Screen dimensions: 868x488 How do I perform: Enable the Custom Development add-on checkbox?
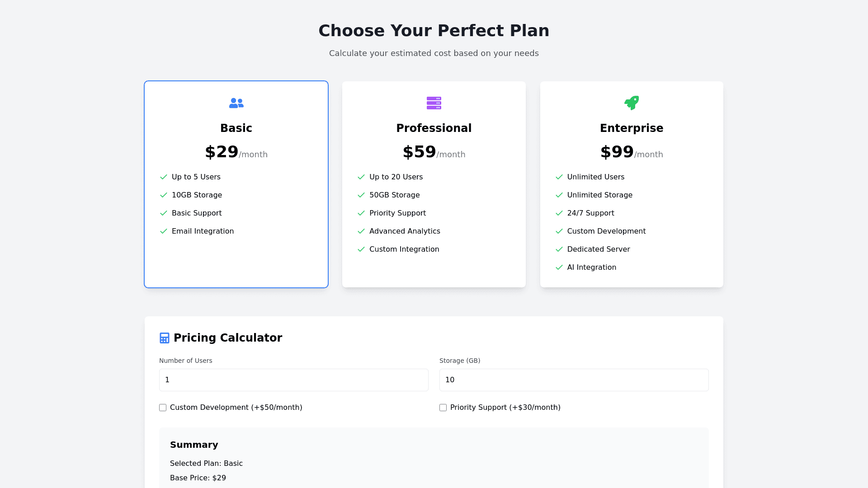(163, 408)
